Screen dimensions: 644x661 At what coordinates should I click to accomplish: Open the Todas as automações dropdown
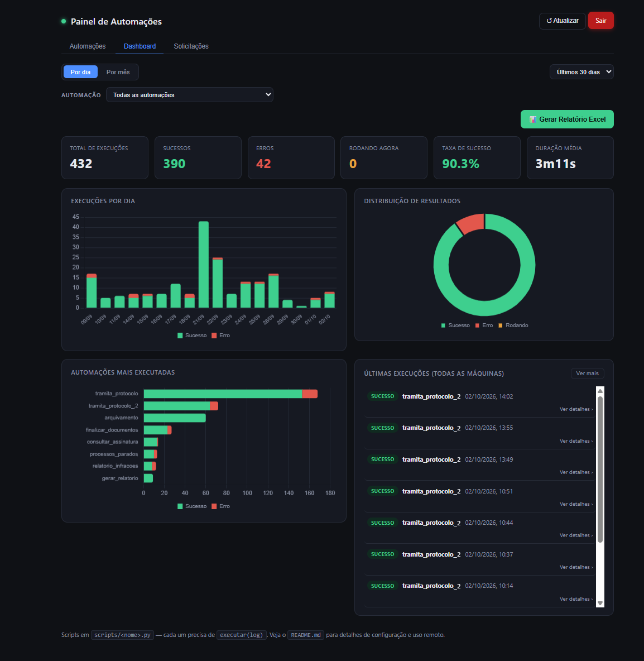[190, 95]
